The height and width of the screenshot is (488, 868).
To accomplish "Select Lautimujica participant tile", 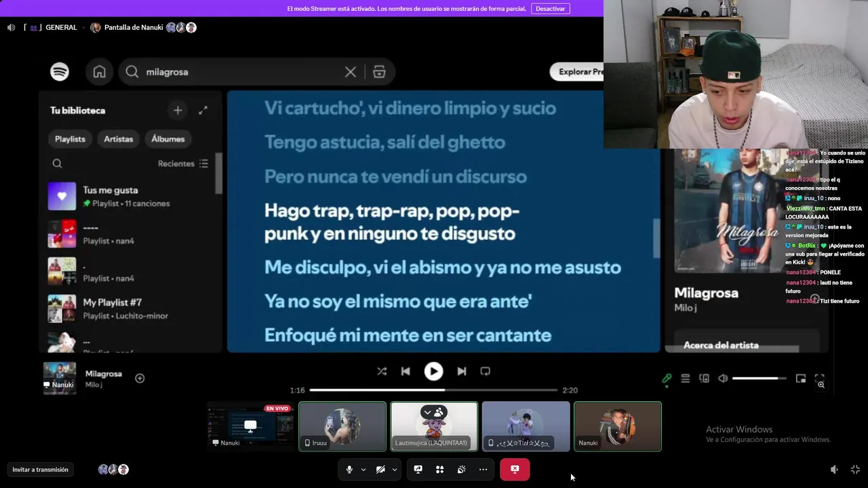I will pyautogui.click(x=434, y=426).
